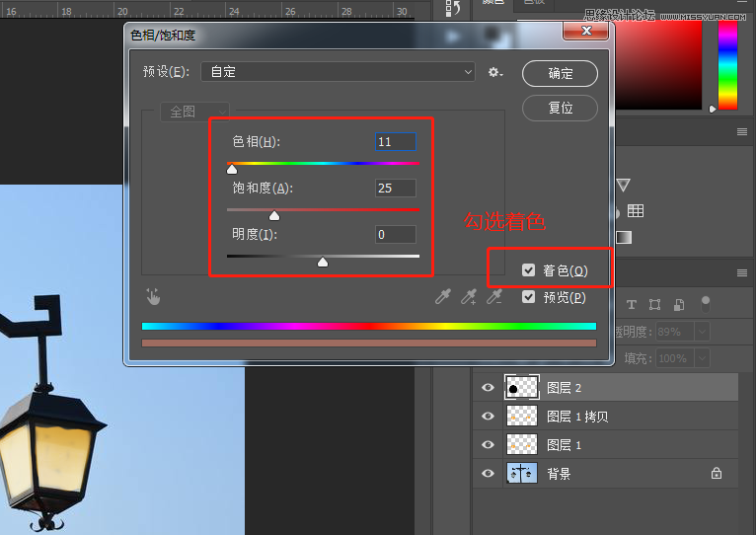The image size is (756, 535).
Task: Click the smart object filter icon
Action: (x=679, y=304)
